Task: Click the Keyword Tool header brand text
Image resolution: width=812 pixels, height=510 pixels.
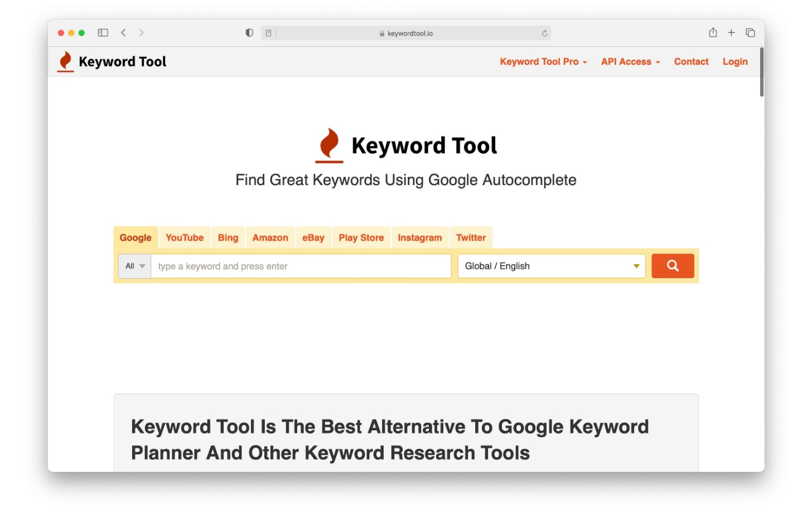Action: click(123, 62)
